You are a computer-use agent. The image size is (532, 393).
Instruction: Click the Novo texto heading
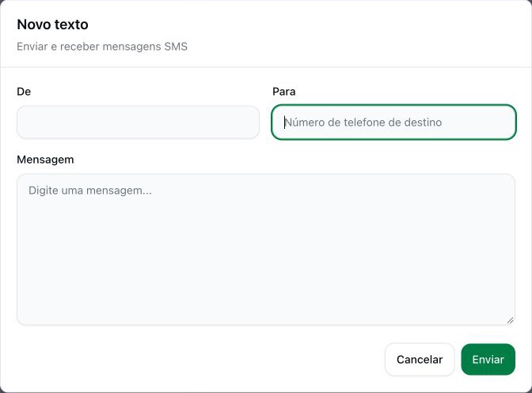point(52,25)
